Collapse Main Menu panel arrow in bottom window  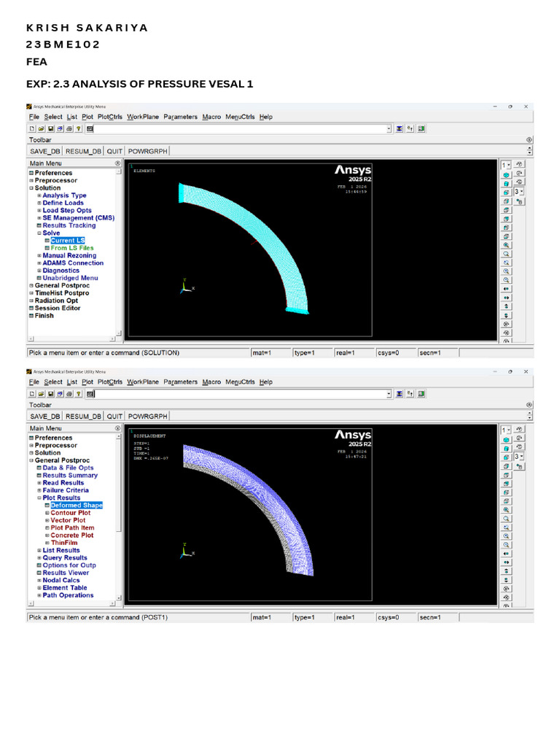pyautogui.click(x=117, y=428)
